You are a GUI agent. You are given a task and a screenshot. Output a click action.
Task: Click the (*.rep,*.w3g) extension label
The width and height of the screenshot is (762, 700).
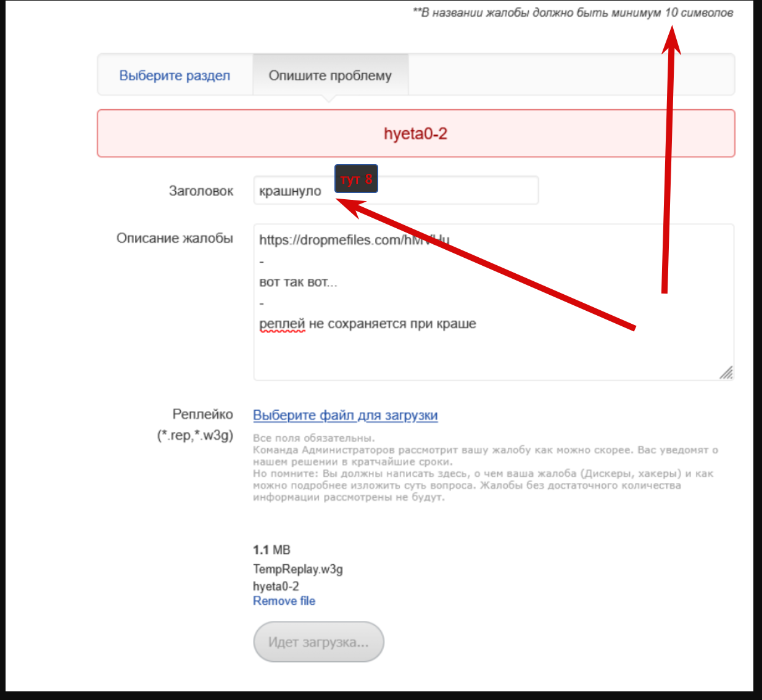195,435
